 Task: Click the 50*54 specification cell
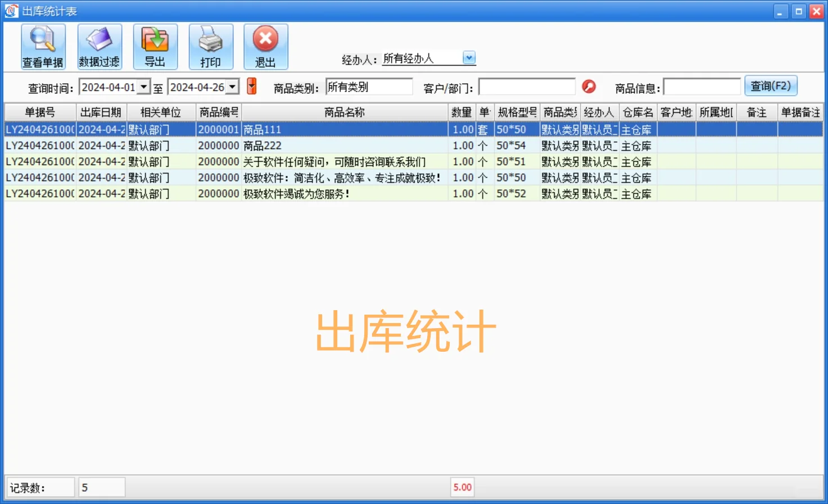517,146
